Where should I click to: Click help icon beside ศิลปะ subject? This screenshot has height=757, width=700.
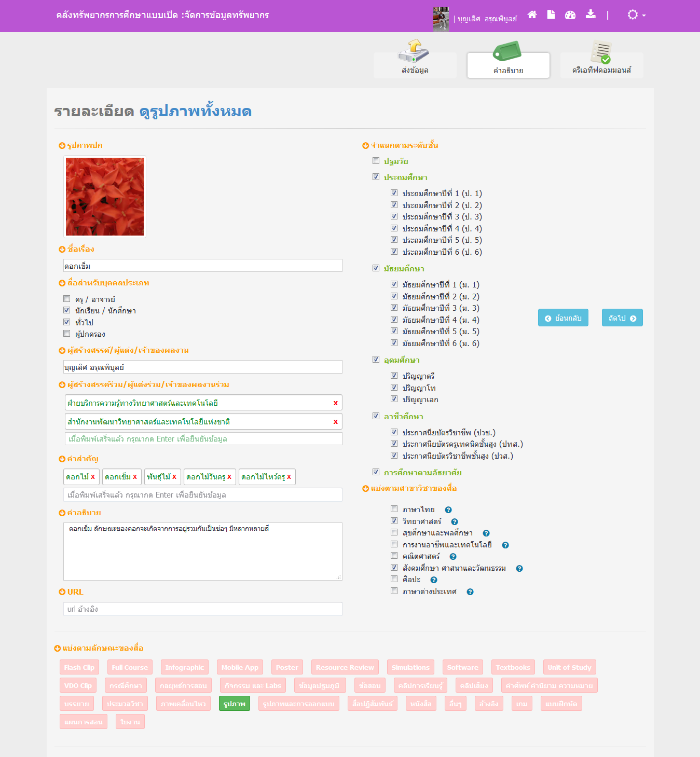434,580
